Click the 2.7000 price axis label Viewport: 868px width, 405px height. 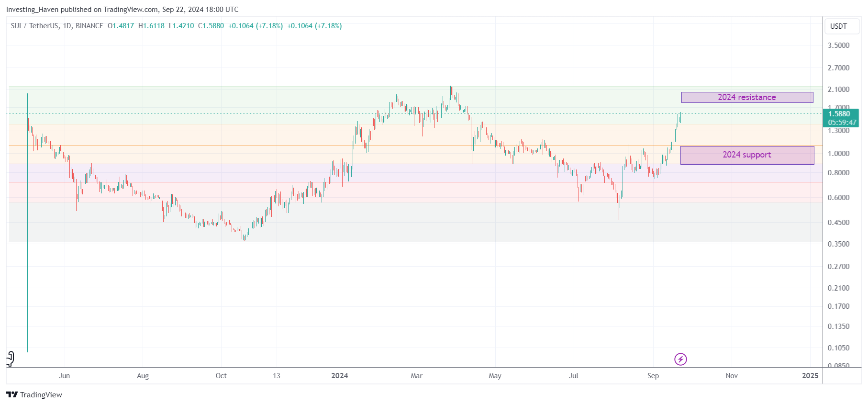839,68
